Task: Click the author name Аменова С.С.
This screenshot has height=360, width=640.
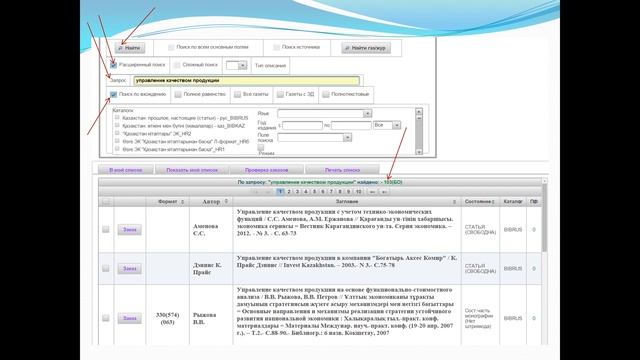Action: 205,229
